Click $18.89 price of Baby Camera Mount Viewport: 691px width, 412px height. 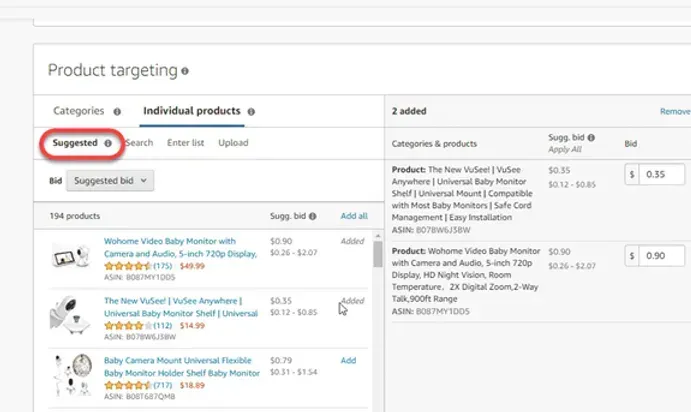(192, 386)
